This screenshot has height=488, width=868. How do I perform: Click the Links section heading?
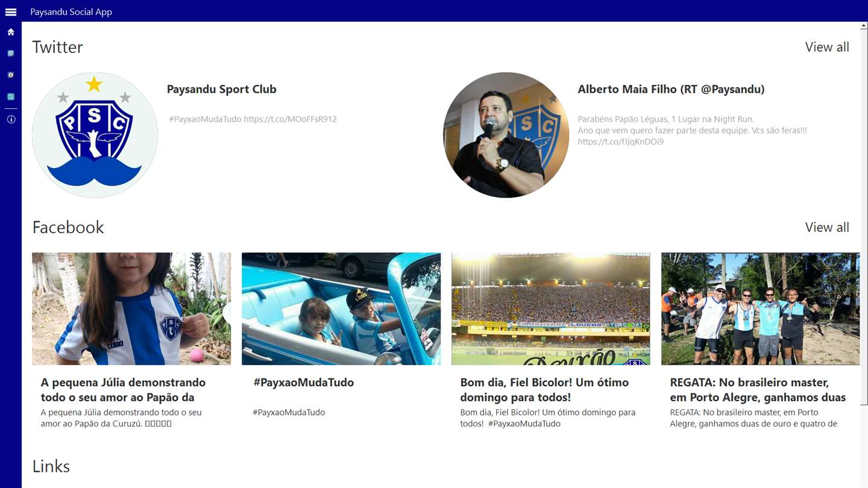(51, 466)
